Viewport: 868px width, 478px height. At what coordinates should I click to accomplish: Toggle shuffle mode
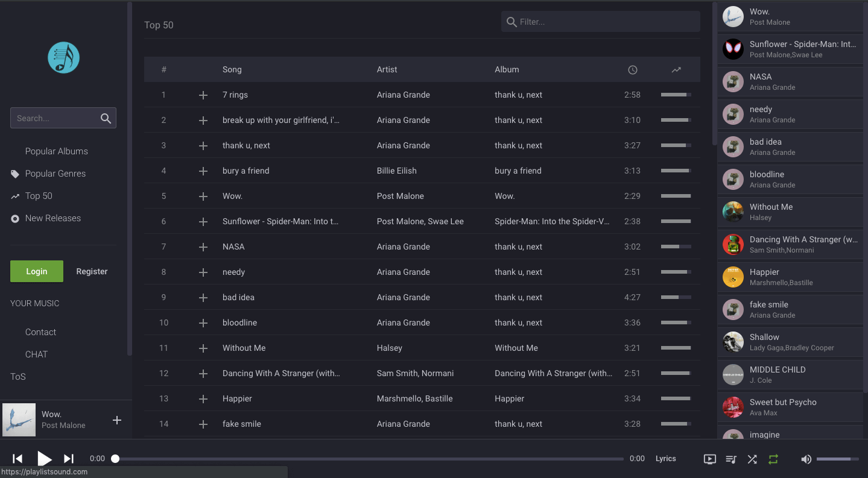coord(752,459)
